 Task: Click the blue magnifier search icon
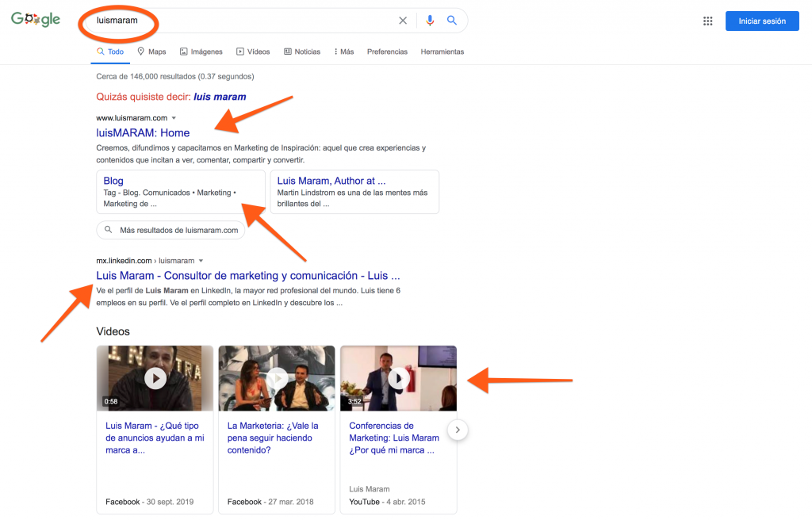tap(452, 21)
